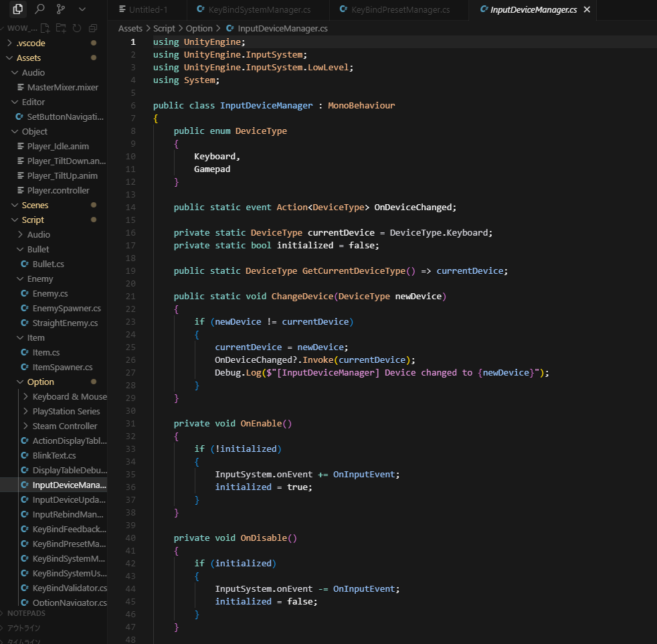Open MasterMixer.mixer in the file tree

[62, 87]
